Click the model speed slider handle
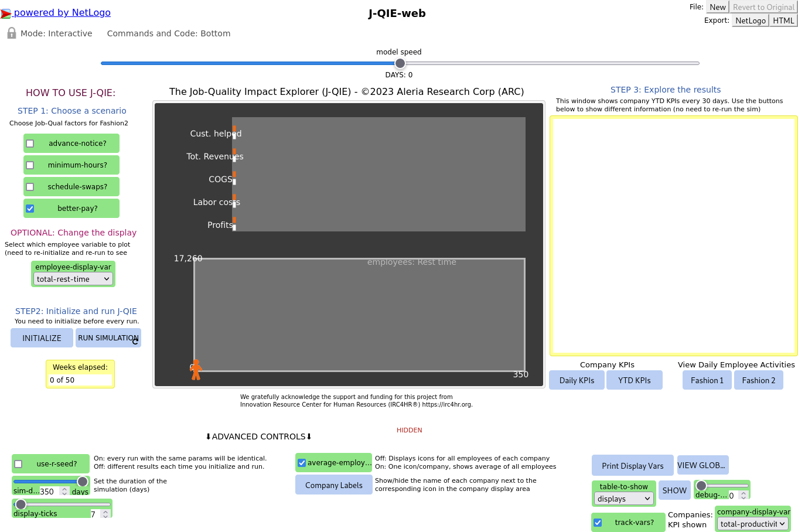Image resolution: width=798 pixels, height=532 pixels. 400,63
